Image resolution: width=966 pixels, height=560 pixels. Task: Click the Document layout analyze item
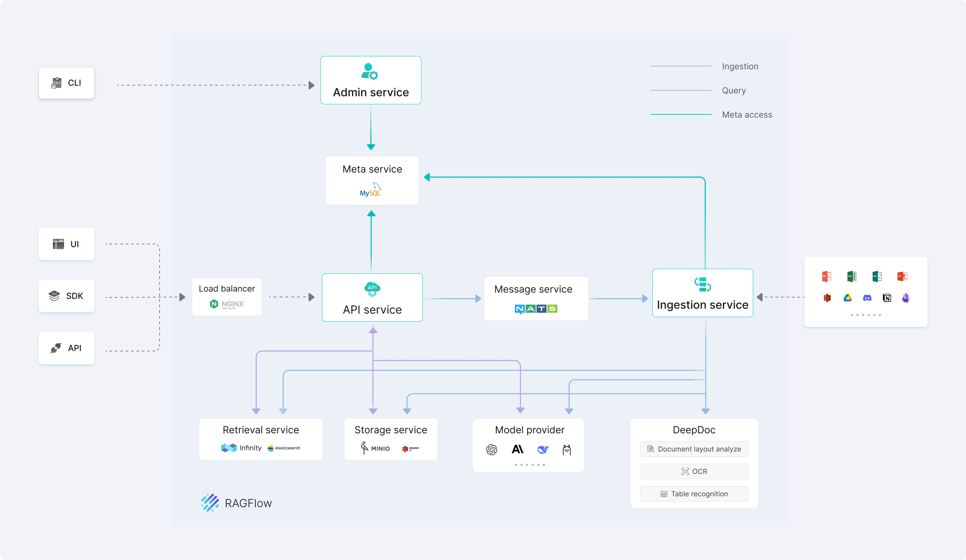click(x=694, y=449)
